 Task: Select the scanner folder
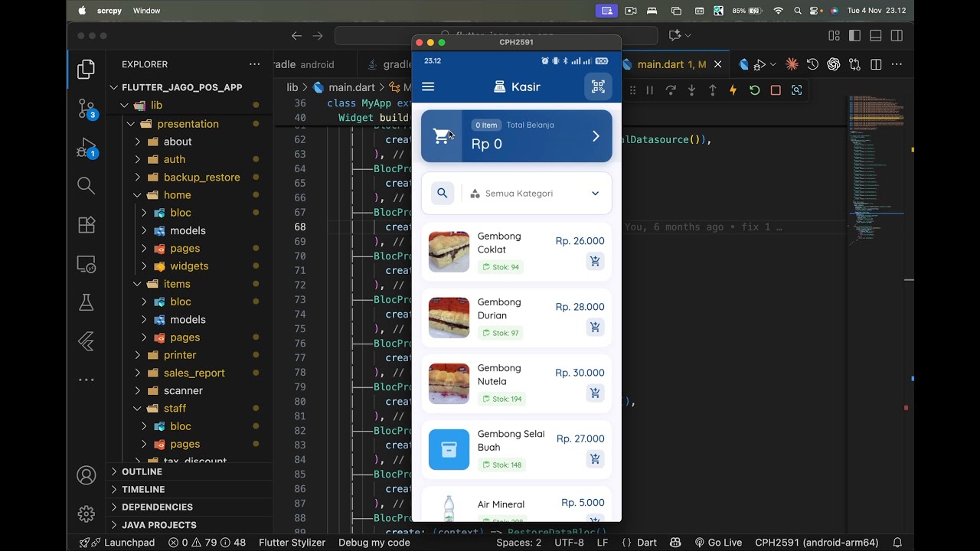183,390
